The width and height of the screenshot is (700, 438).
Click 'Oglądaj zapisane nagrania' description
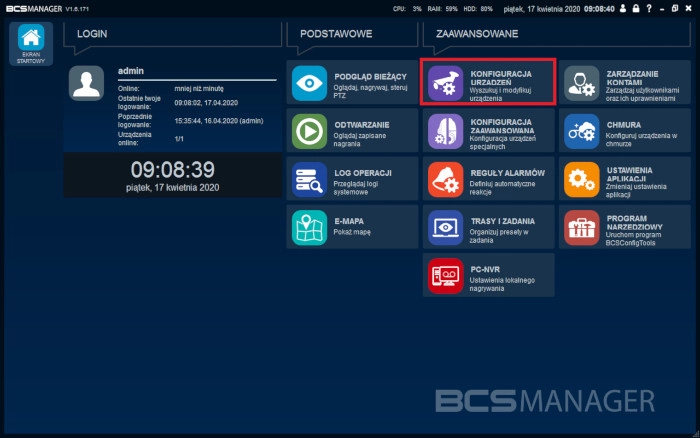[x=360, y=140]
